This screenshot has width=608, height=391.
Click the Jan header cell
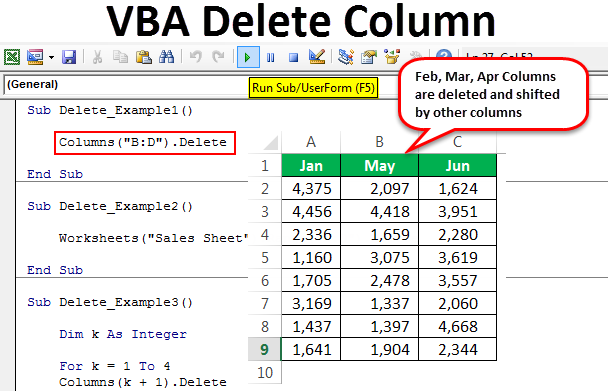point(311,166)
